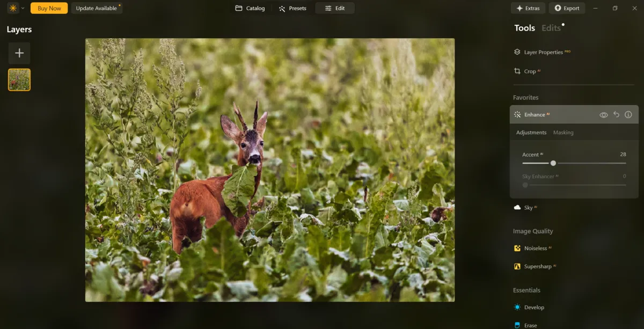Expand the app logo dropdown menu
Screen dimensions: 644x329
tap(23, 8)
